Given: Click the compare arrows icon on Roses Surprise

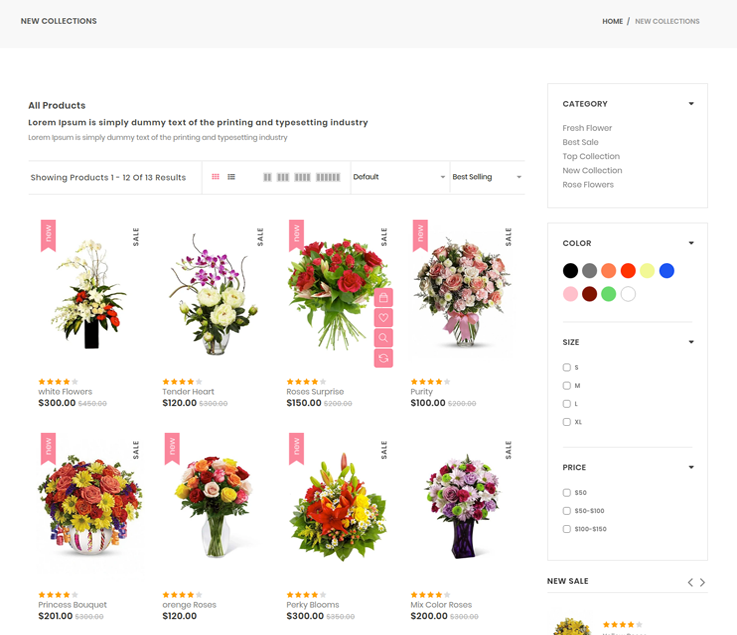Looking at the screenshot, I should [384, 358].
